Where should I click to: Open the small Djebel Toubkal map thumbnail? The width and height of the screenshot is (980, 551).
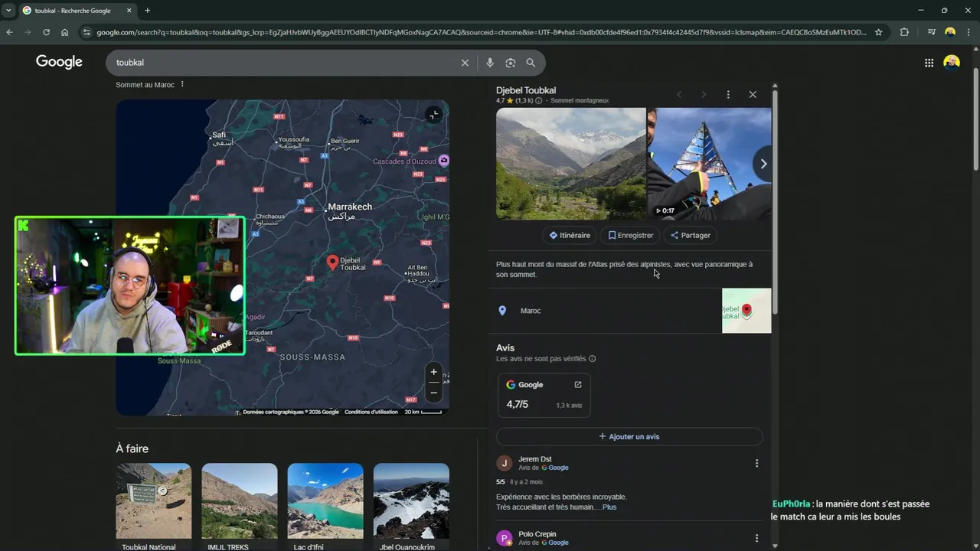[746, 311]
